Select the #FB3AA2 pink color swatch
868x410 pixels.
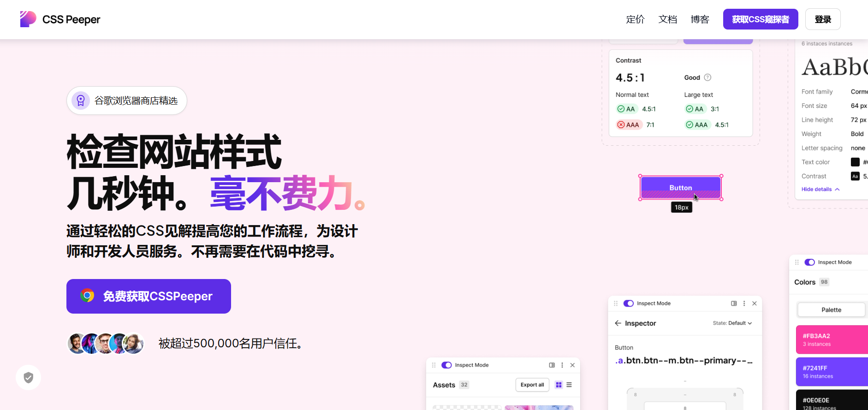pos(832,339)
